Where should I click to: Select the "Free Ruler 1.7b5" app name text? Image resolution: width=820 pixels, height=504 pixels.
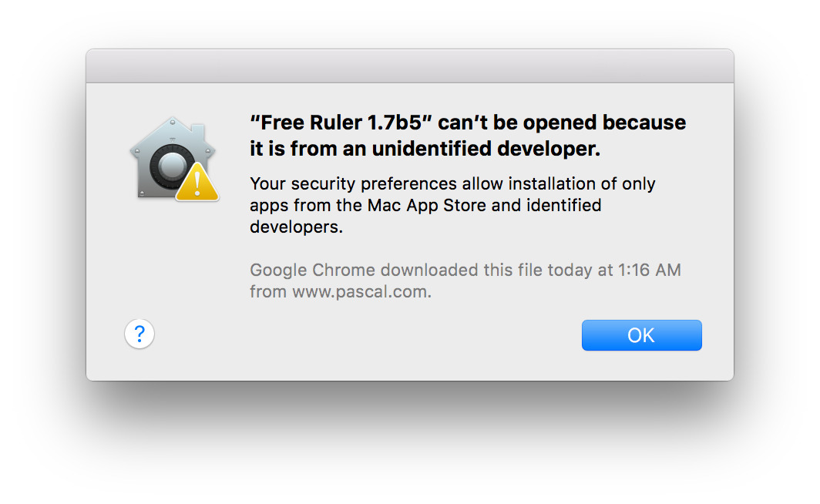(341, 123)
